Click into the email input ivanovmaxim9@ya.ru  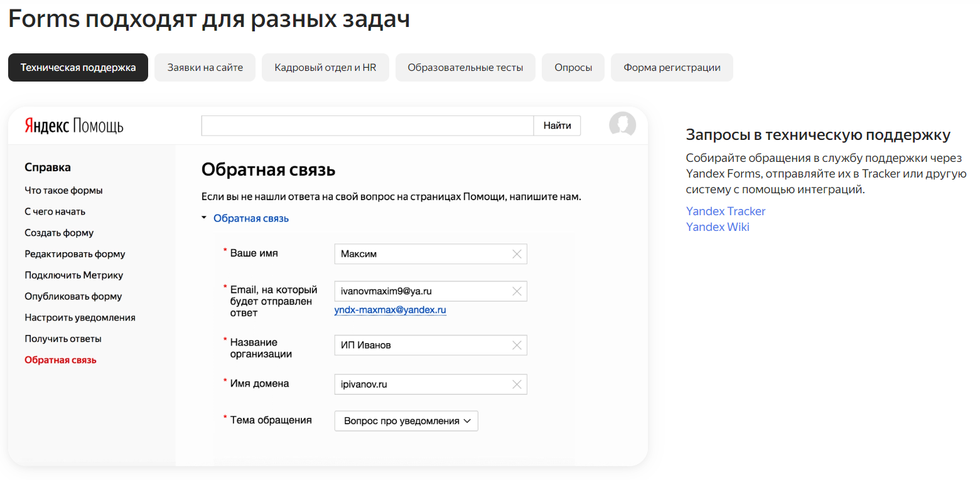point(431,291)
